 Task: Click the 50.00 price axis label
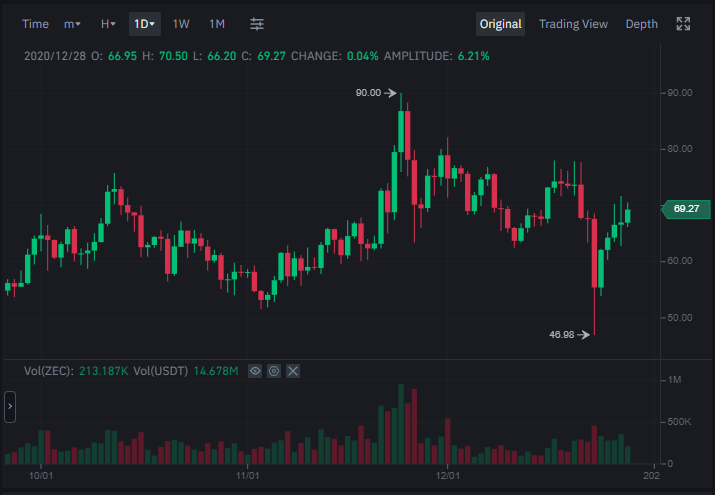tap(679, 318)
